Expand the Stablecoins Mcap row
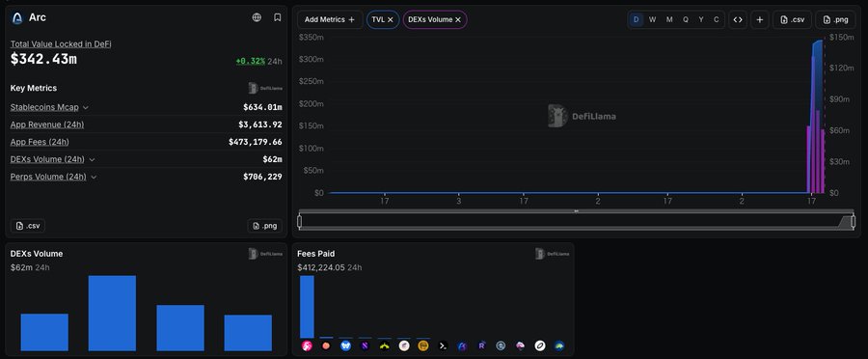 86,107
